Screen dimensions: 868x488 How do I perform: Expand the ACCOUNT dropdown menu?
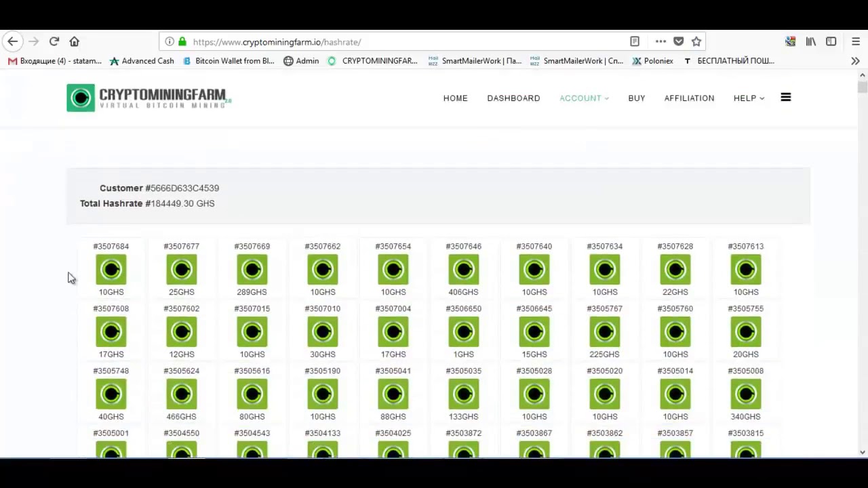tap(584, 98)
